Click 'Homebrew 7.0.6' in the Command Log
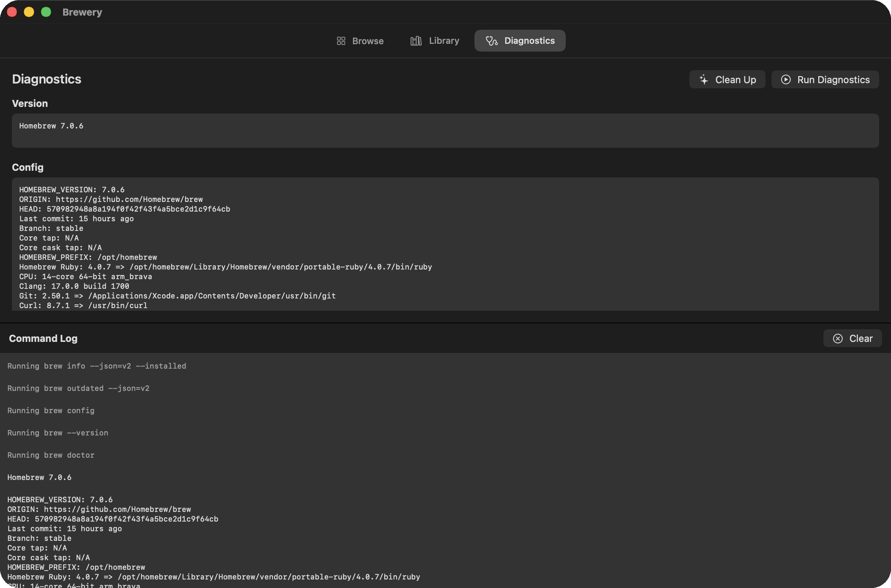This screenshot has width=891, height=588. click(x=39, y=477)
